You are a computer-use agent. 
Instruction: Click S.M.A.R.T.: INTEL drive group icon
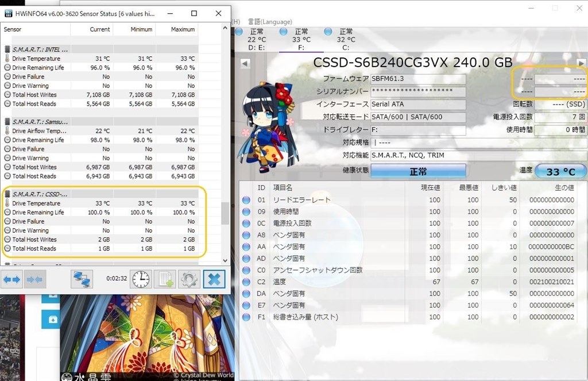click(7, 49)
